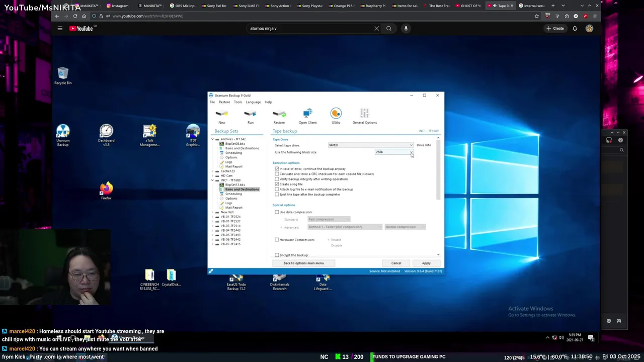Expand the VB-07-TF2415 tree node
The image size is (644, 362).
click(212, 244)
